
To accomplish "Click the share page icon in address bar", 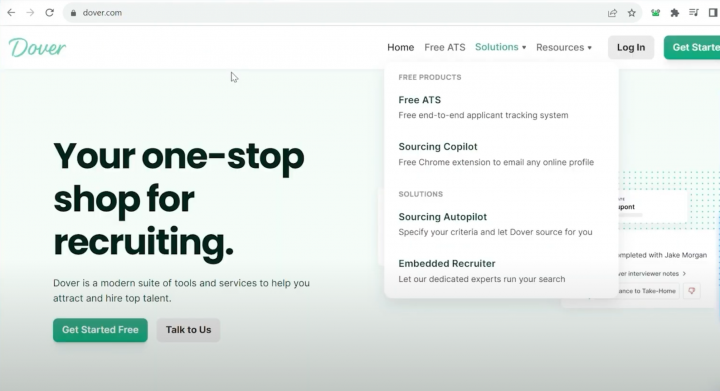I will (x=612, y=13).
